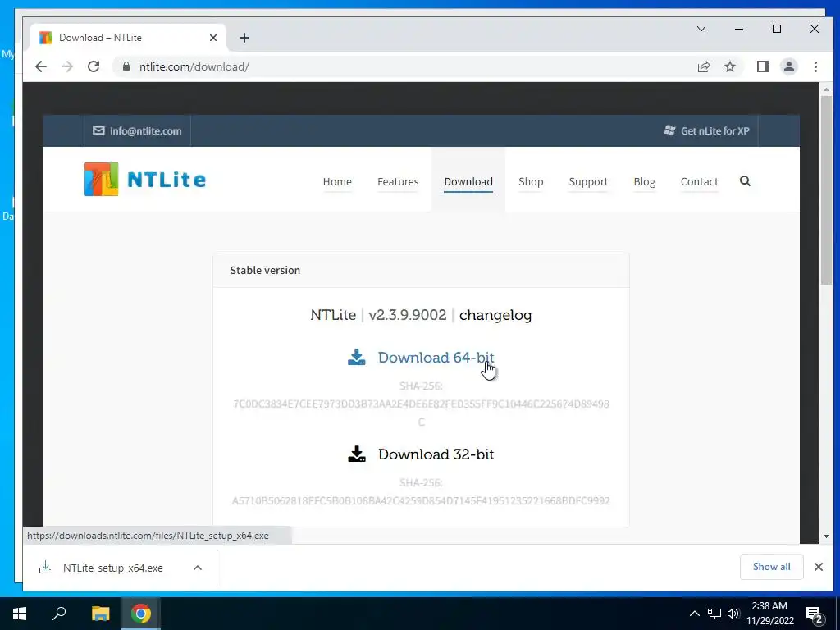The height and width of the screenshot is (630, 840).
Task: Close the Download – NTLite tab
Action: click(213, 38)
